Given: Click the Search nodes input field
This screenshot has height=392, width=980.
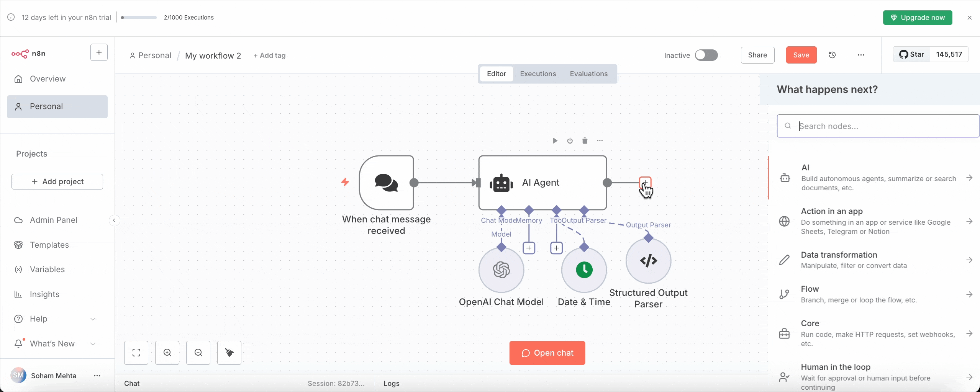Looking at the screenshot, I should click(x=877, y=126).
